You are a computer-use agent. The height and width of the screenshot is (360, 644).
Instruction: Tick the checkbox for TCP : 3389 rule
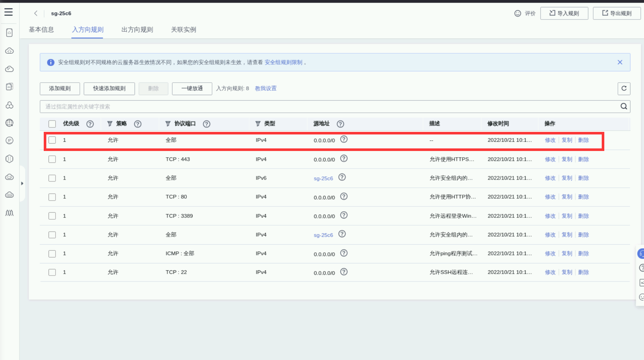[52, 216]
